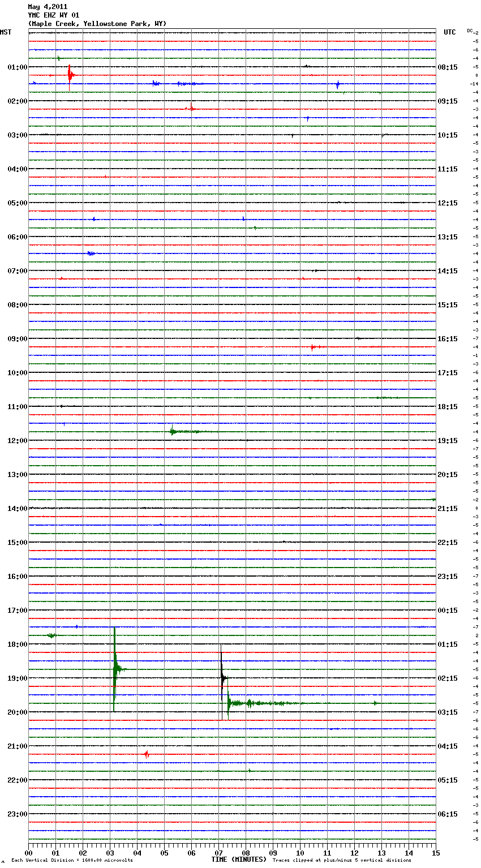Click the "07" minute tick on bottom axis
481x868 pixels.
tap(218, 853)
